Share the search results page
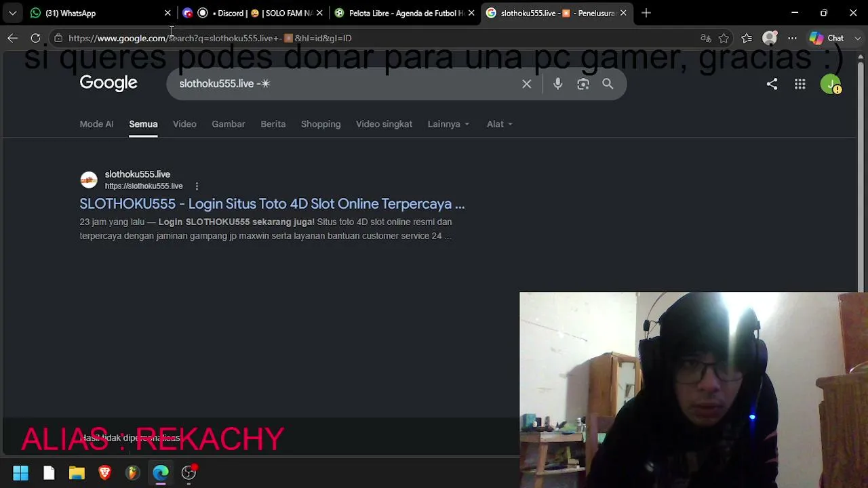 coord(772,84)
